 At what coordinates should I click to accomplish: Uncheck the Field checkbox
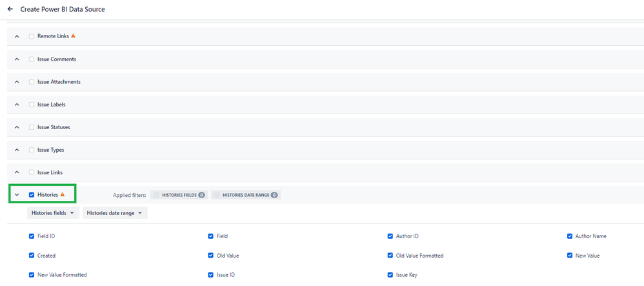[x=211, y=236]
